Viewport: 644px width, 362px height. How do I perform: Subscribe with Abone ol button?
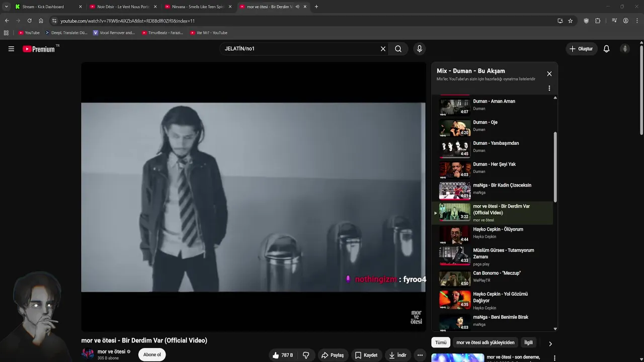[152, 354]
